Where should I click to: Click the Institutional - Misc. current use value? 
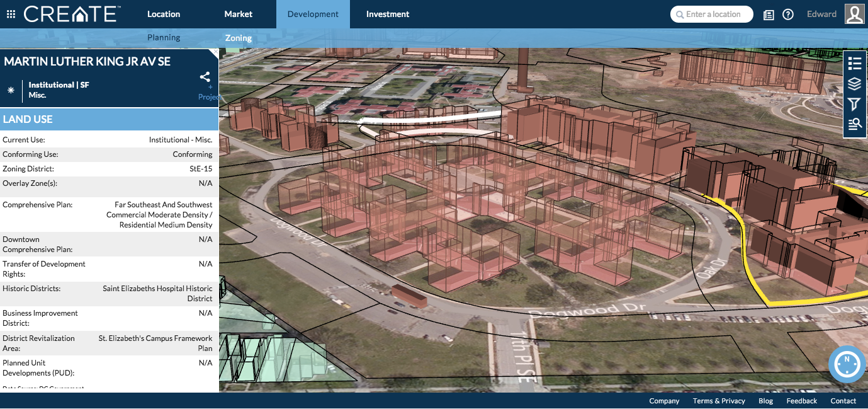[x=181, y=140]
